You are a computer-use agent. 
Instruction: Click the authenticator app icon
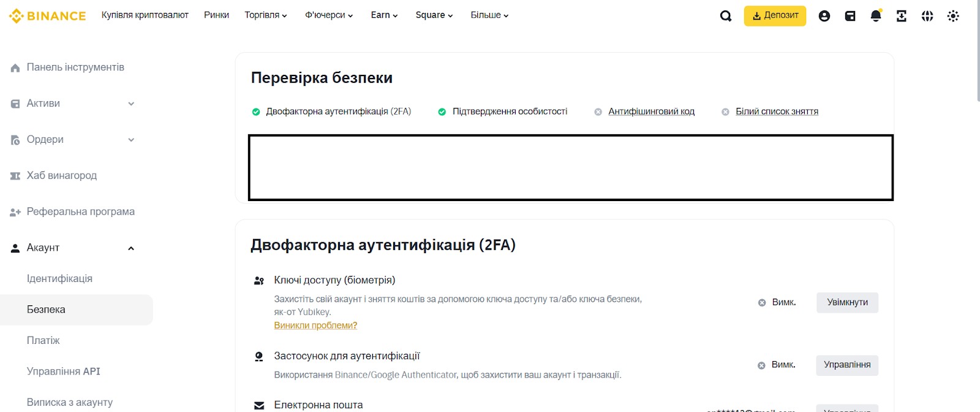tap(259, 357)
